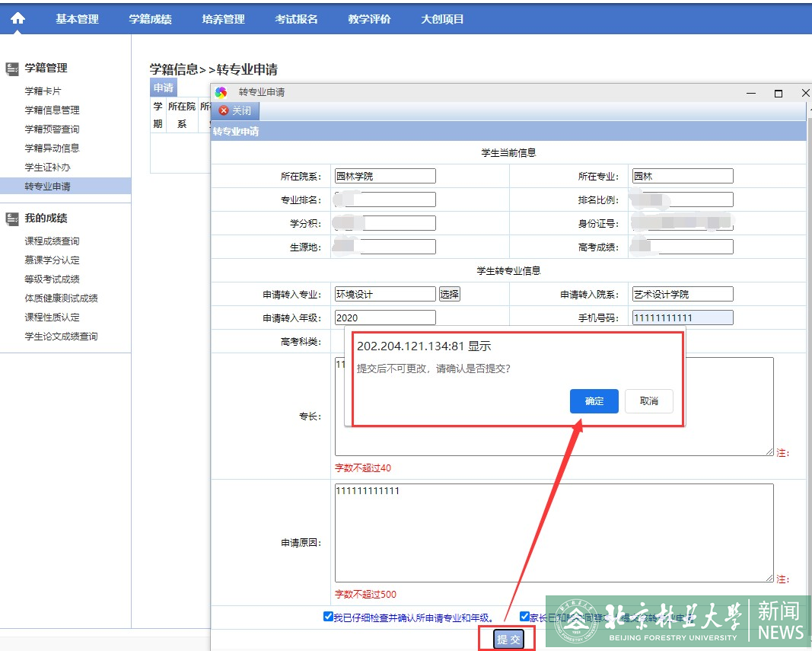Click the 提交 submit button
The image size is (812, 651).
(508, 639)
